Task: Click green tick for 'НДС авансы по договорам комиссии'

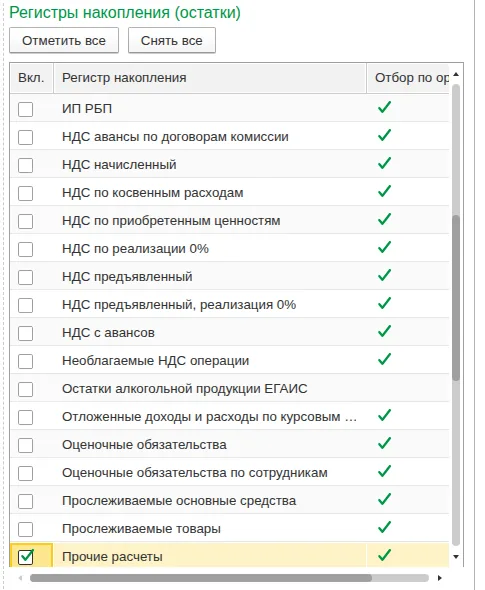Action: pos(385,135)
